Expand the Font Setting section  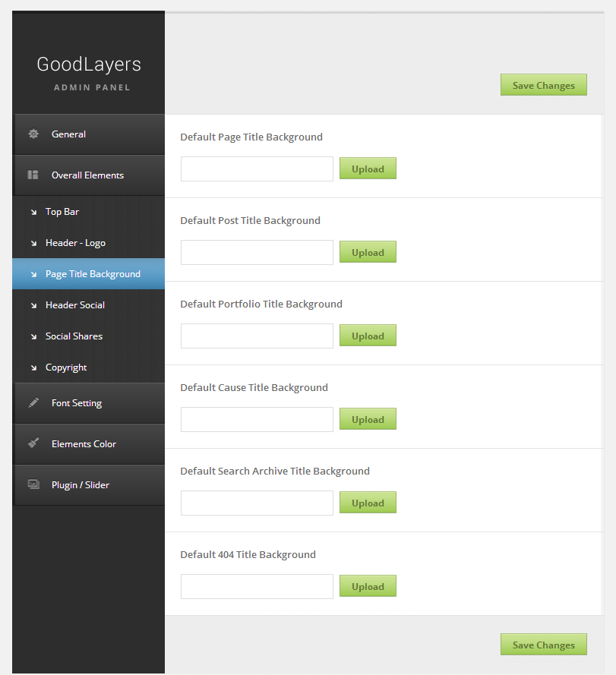pos(77,403)
